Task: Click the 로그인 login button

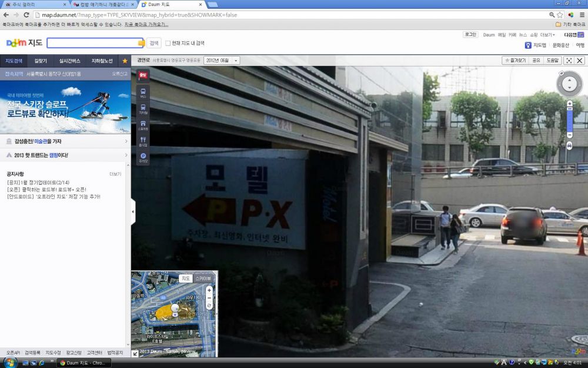Action: (470, 35)
